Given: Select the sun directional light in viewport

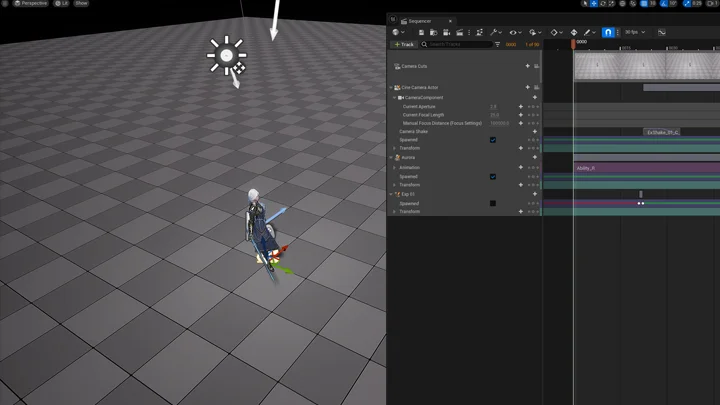Looking at the screenshot, I should coord(226,56).
